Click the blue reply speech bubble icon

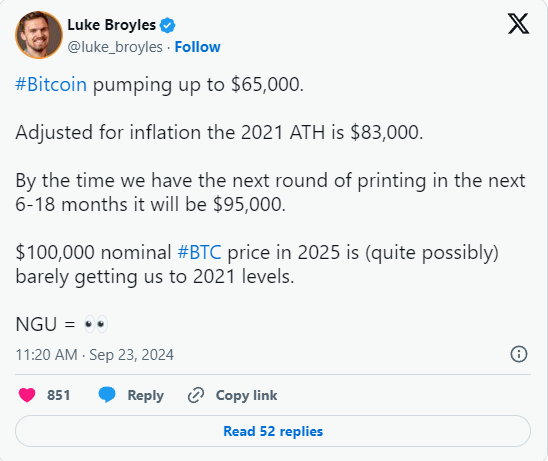(x=107, y=395)
